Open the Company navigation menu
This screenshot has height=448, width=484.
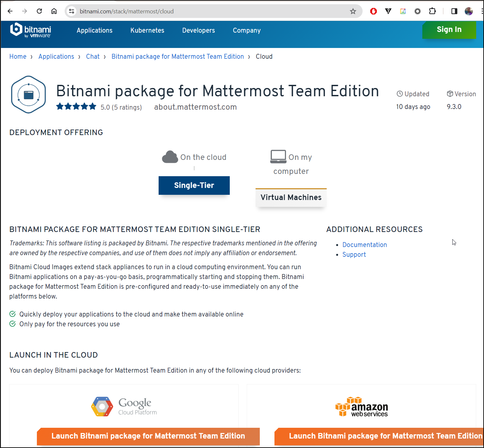[x=247, y=30]
